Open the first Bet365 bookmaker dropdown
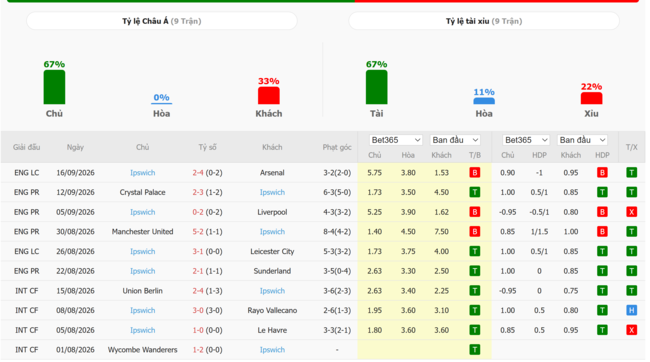The image size is (650, 362). point(395,140)
